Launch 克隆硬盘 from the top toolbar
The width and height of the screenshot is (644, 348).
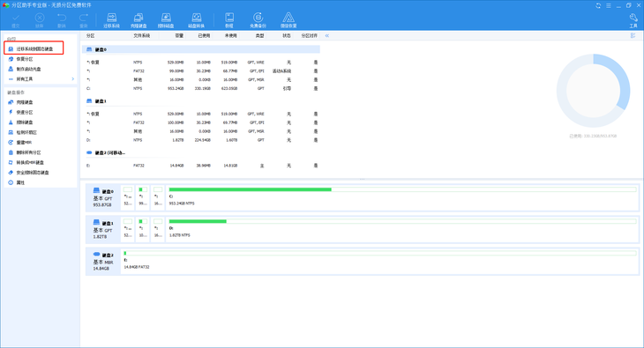click(x=139, y=20)
